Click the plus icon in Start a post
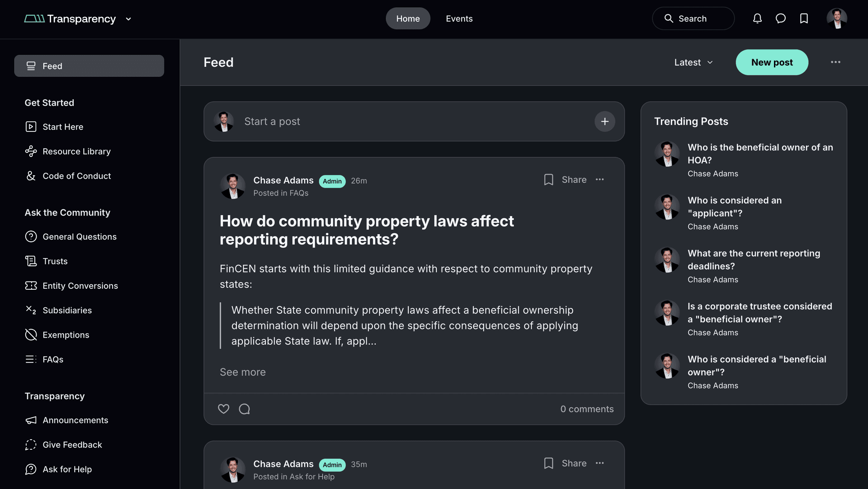 (x=604, y=122)
